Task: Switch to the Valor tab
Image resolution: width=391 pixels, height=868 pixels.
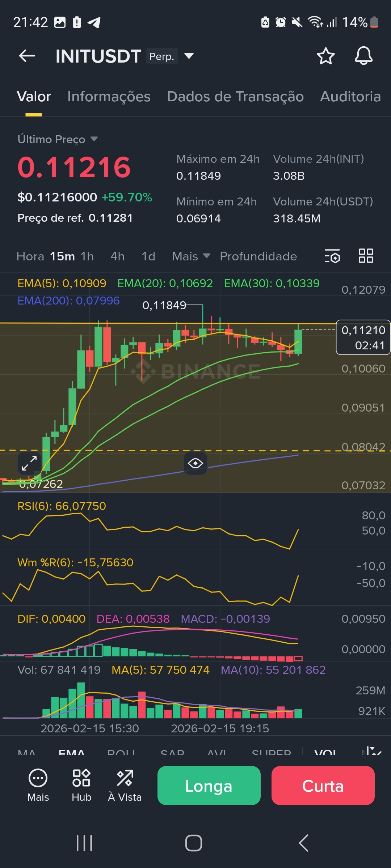Action: tap(34, 97)
